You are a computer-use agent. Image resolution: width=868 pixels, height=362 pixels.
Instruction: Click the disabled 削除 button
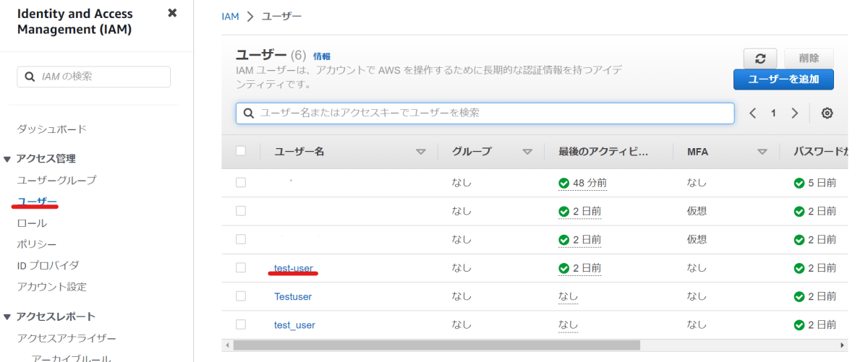(809, 59)
